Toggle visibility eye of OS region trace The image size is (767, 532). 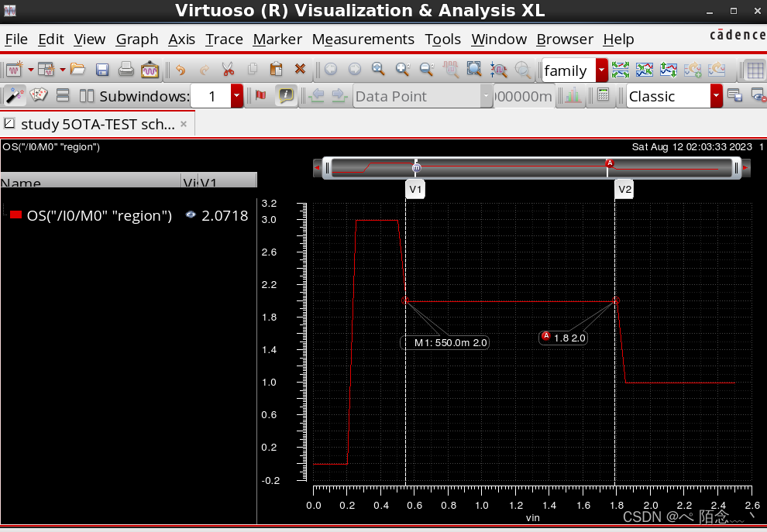pyautogui.click(x=191, y=215)
